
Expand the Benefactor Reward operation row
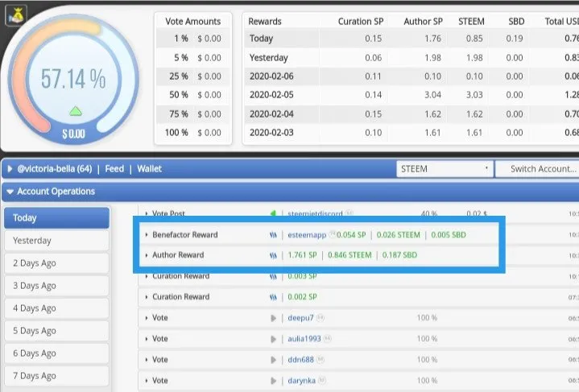tap(147, 235)
